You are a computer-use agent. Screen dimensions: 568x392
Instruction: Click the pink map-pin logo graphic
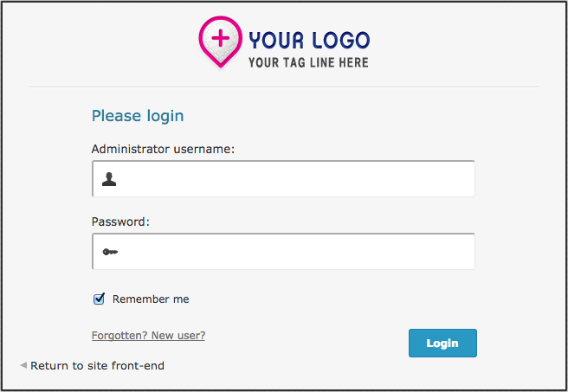(220, 43)
